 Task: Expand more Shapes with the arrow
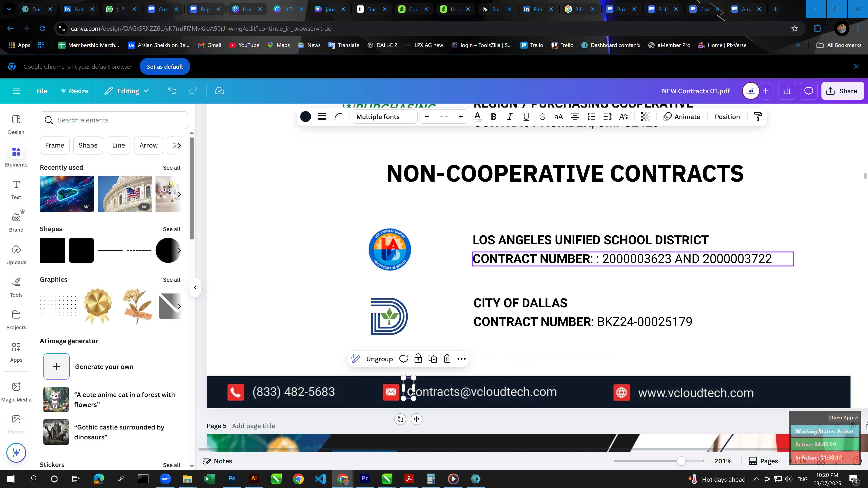click(x=179, y=250)
